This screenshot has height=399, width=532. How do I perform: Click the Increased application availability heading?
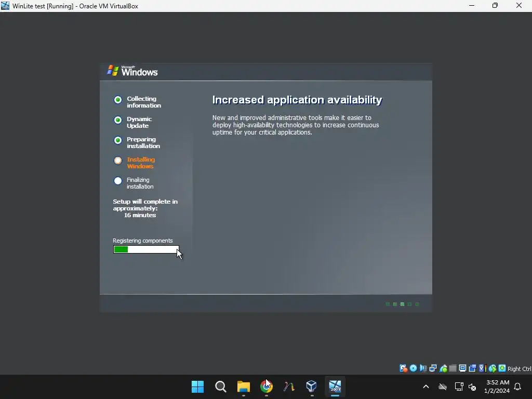point(297,100)
